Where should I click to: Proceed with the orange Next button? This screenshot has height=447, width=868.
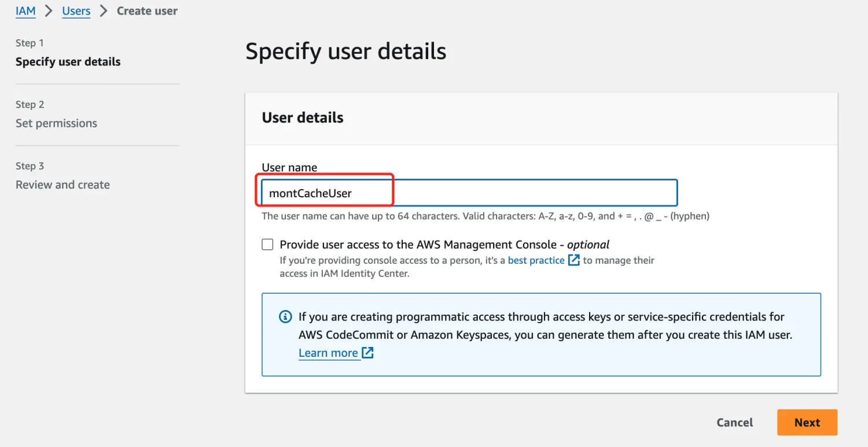pos(807,423)
